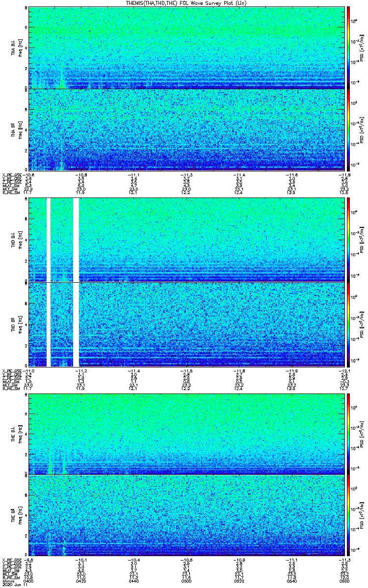Select the THE B-parallel spectrogram panel

187,515
